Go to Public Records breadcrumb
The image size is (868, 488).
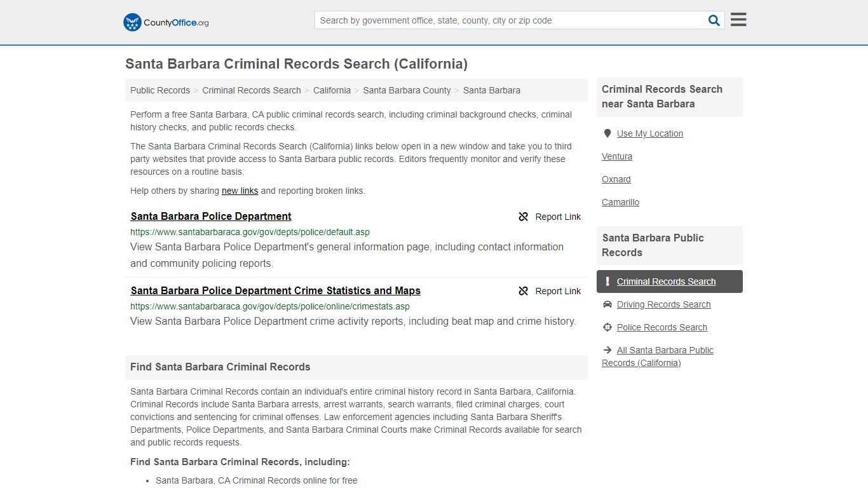tap(160, 90)
